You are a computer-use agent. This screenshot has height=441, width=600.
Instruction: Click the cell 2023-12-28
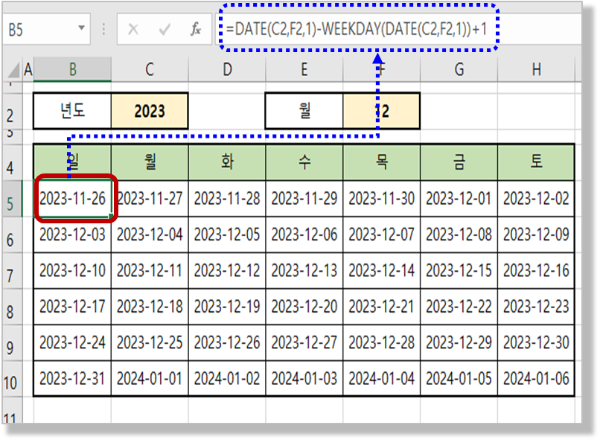click(382, 343)
